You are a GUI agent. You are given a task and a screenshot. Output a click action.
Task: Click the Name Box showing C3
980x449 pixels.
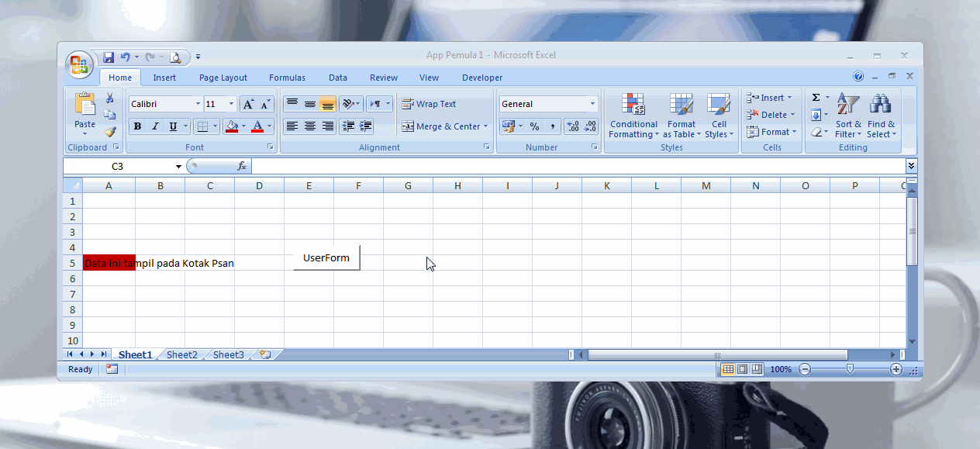point(118,166)
